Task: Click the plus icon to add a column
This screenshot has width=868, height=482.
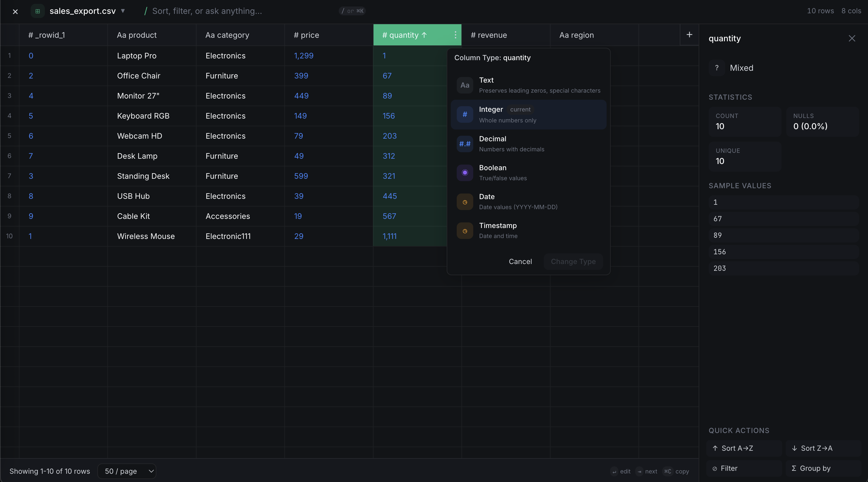Action: coord(690,35)
